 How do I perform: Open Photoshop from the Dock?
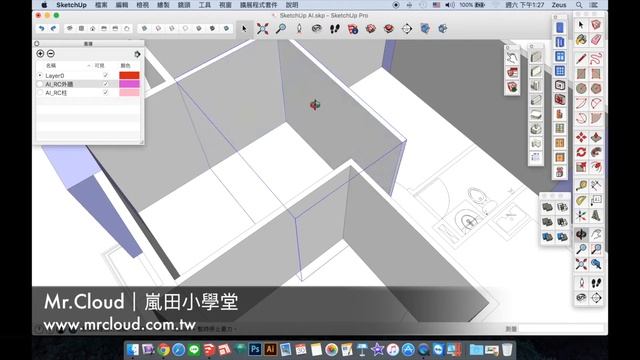pyautogui.click(x=255, y=349)
